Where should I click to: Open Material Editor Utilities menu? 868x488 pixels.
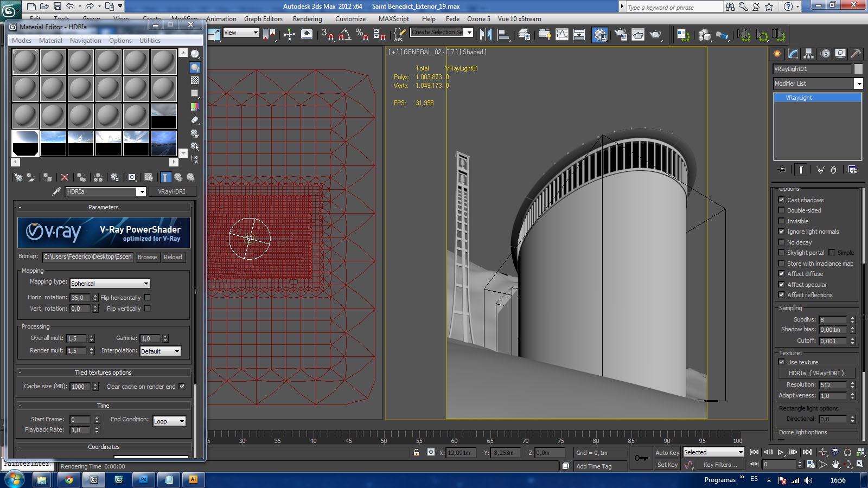click(x=150, y=41)
